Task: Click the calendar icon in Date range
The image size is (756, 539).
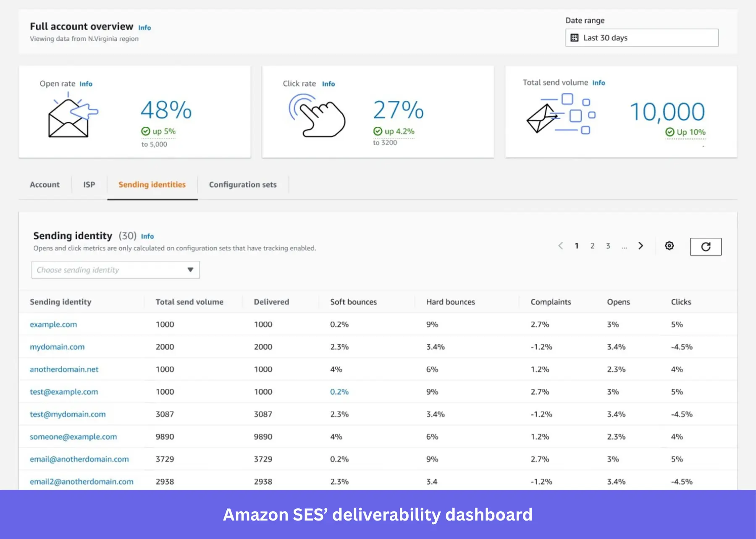Action: coord(575,38)
